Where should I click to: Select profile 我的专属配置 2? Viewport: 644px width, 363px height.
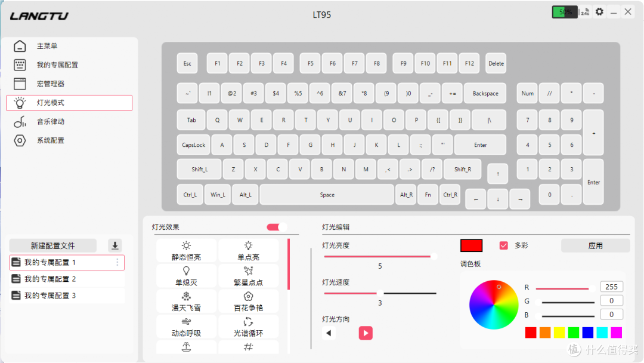pos(67,279)
